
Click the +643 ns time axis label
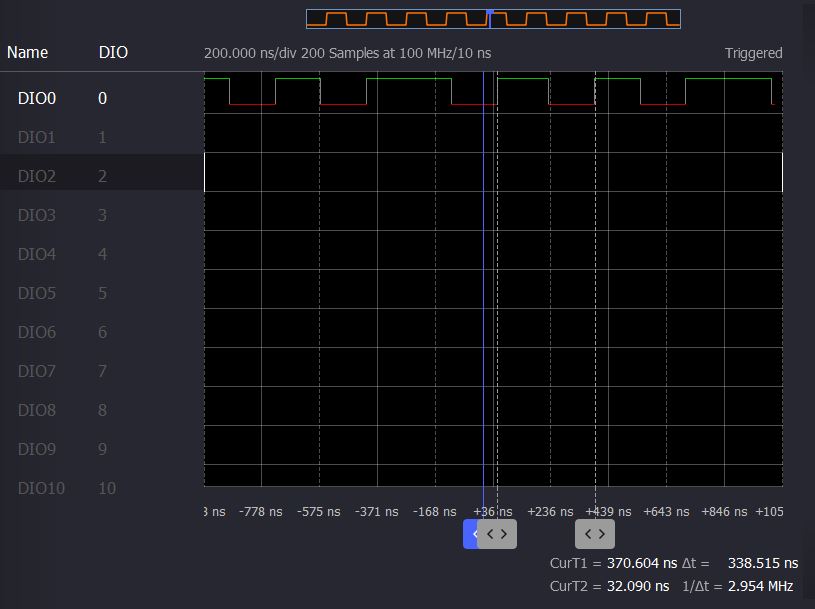tap(666, 512)
